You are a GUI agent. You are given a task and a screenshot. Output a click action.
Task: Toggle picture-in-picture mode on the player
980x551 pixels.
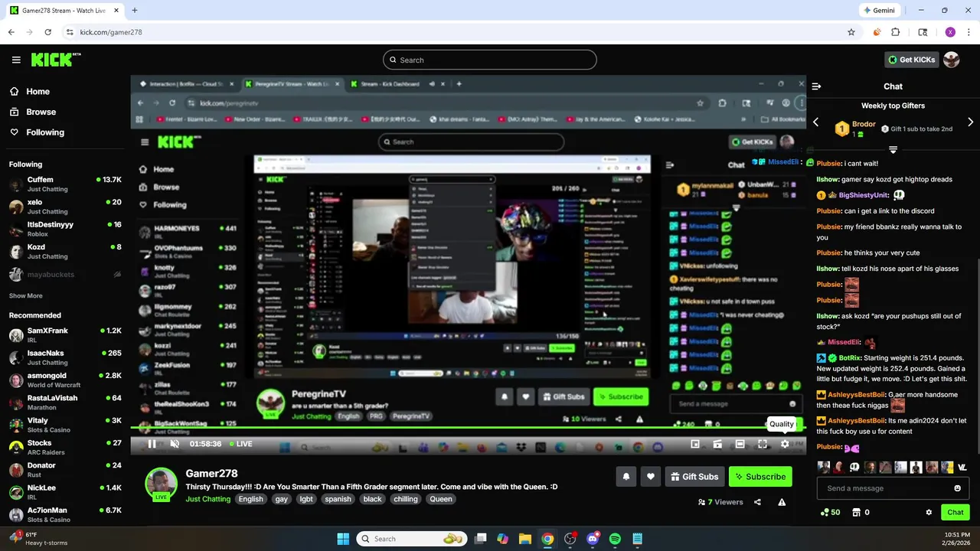695,444
